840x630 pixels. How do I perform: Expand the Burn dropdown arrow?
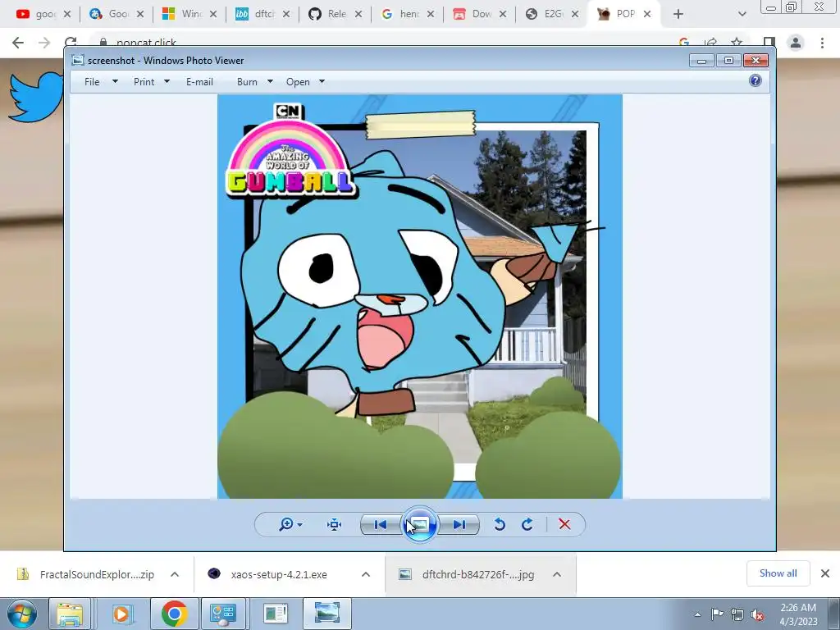tap(270, 81)
